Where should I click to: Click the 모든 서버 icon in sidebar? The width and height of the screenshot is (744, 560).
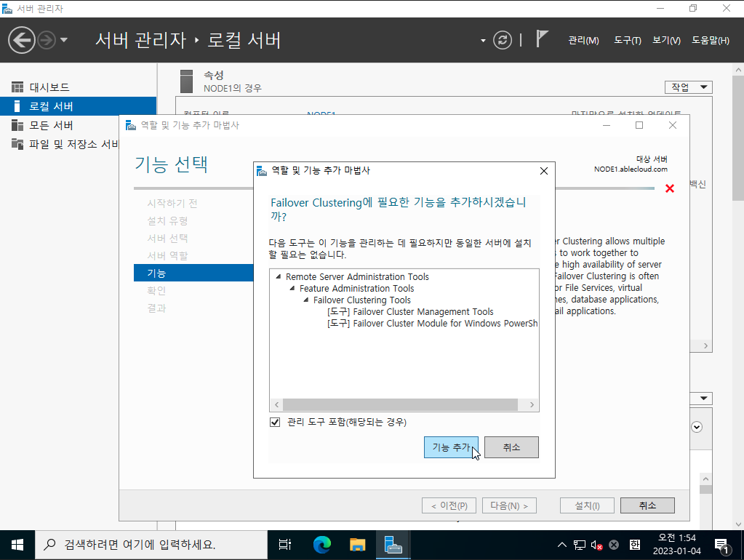pos(17,125)
